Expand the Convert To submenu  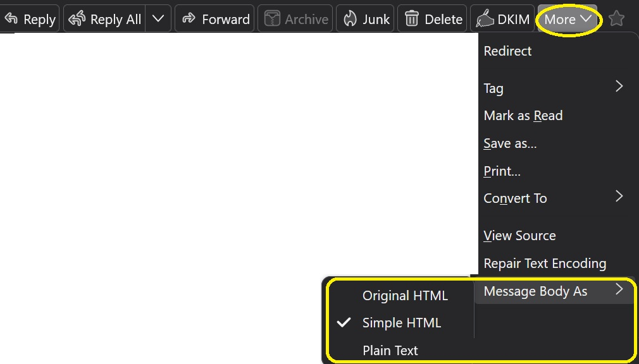[556, 198]
